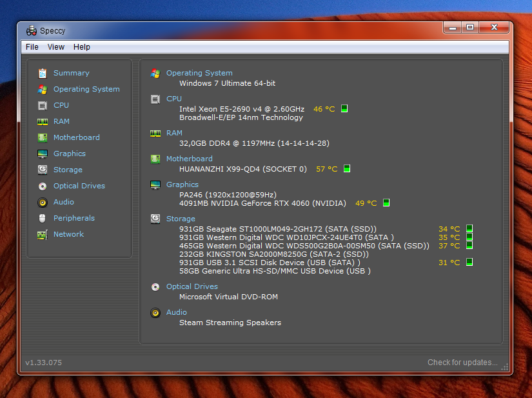Viewport: 532px width, 398px height.
Task: Open Peripherals section in sidebar
Action: (x=74, y=218)
